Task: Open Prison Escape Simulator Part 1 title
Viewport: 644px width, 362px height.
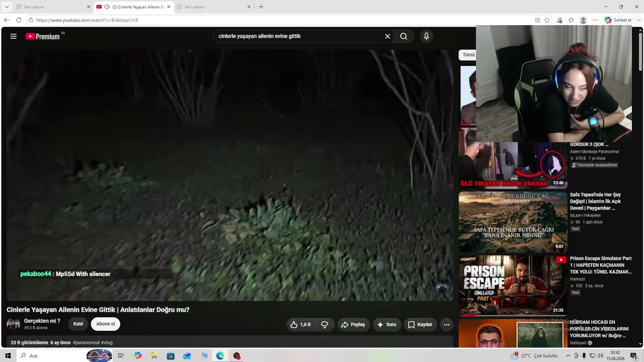Action: (601, 265)
